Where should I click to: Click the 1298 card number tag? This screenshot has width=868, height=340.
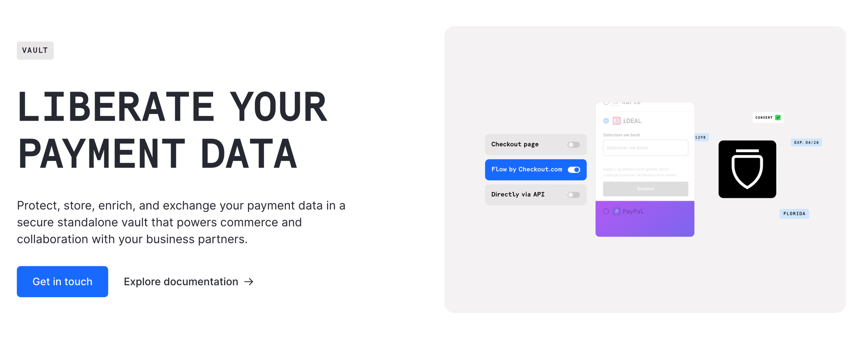click(700, 137)
